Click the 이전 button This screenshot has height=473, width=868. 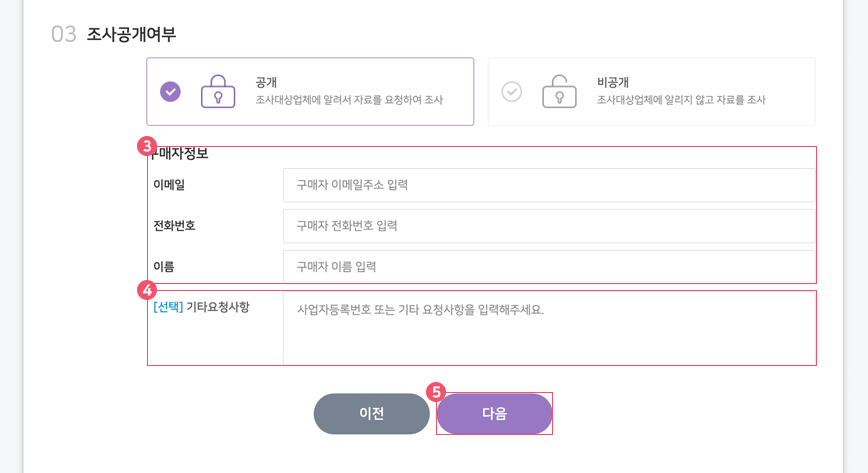tap(371, 414)
